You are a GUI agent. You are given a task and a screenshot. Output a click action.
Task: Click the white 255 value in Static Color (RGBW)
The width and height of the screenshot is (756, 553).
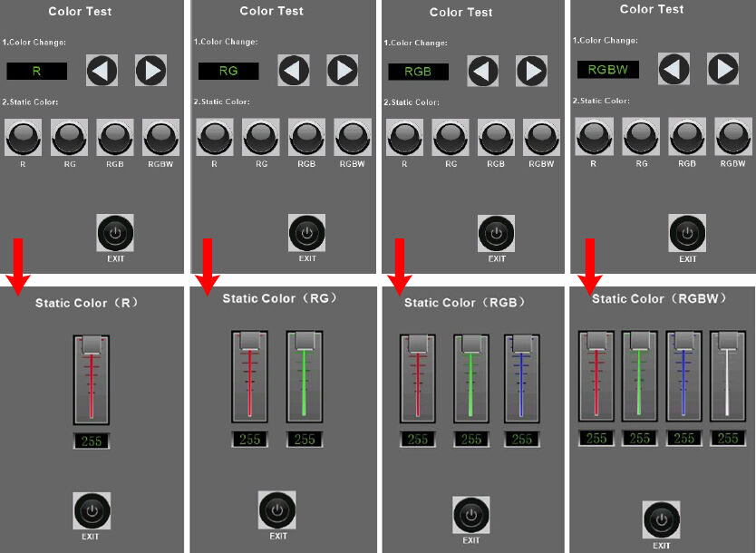tap(728, 438)
